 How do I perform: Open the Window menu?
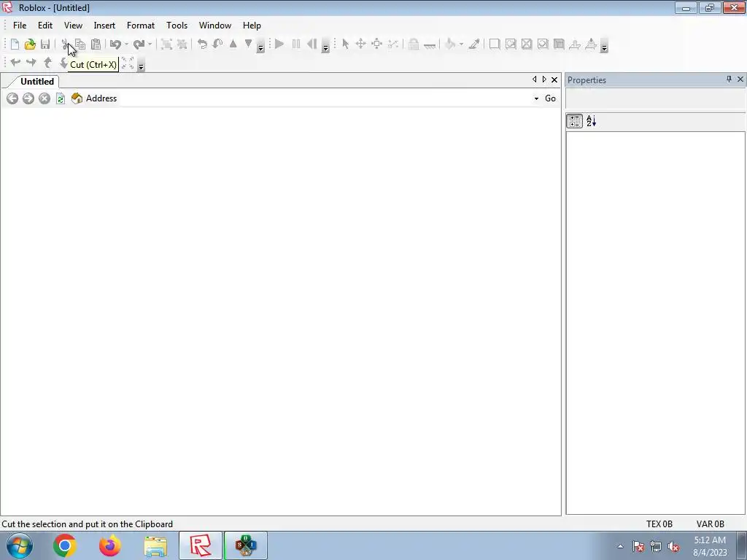pyautogui.click(x=215, y=26)
